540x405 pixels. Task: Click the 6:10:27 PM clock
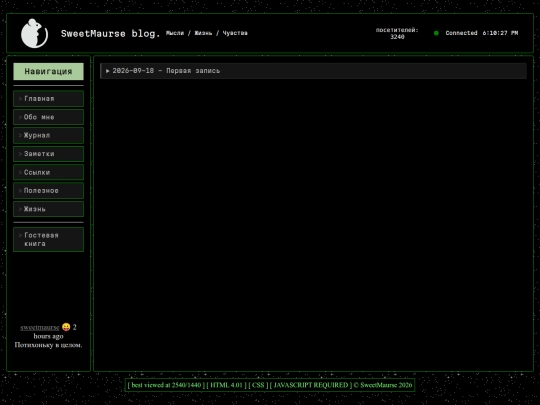[x=500, y=33]
